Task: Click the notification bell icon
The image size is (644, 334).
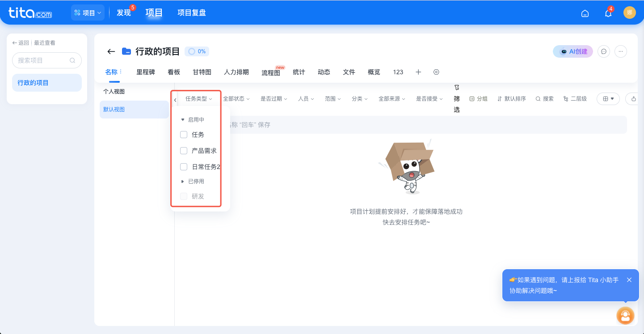Action: point(608,13)
